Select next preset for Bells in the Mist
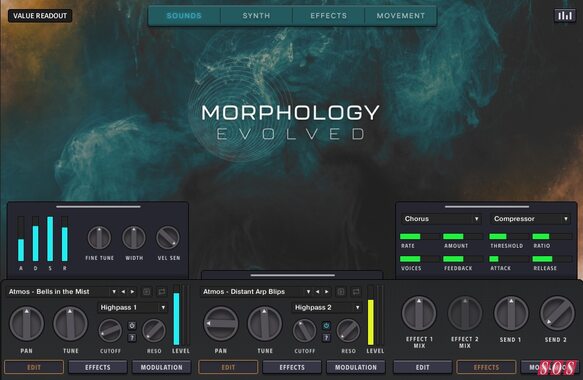The height and width of the screenshot is (380, 583). pos(132,292)
